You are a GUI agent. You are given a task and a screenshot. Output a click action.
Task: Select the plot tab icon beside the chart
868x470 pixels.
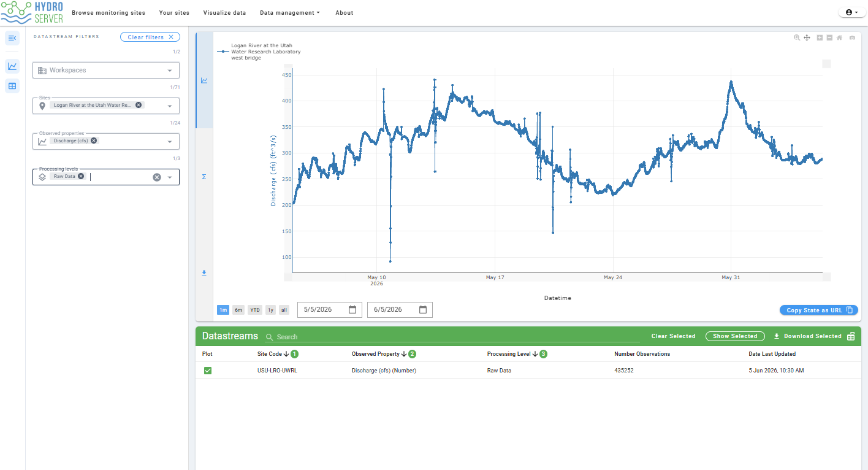coord(204,80)
